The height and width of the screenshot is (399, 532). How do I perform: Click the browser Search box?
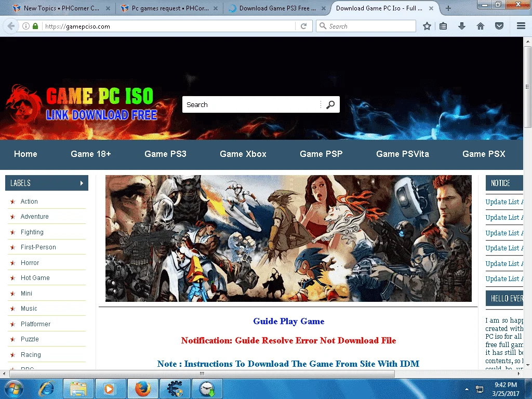(x=366, y=26)
